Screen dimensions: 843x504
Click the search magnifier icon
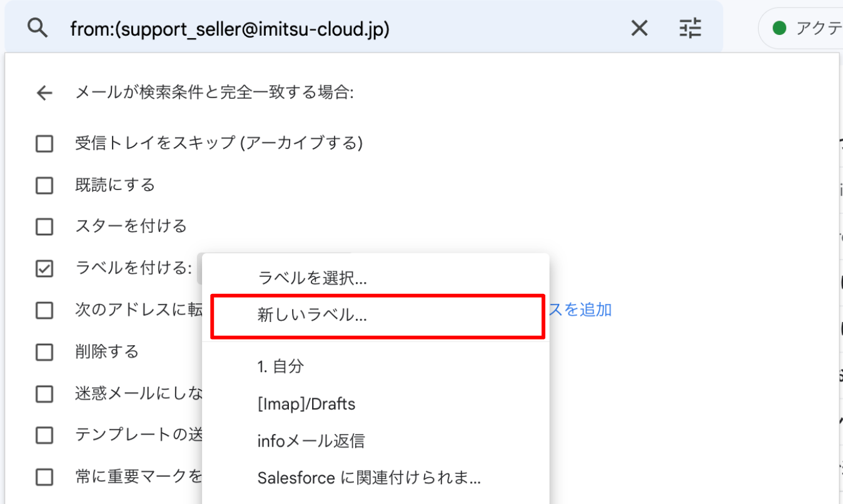(38, 28)
